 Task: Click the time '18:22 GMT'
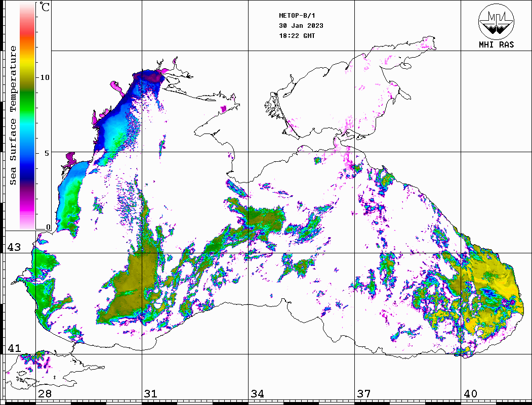(x=297, y=35)
